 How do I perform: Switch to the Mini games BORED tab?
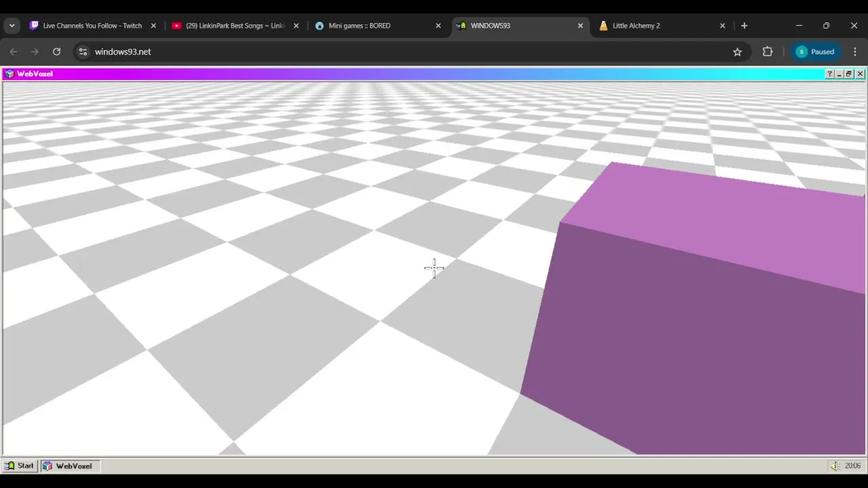(x=378, y=26)
